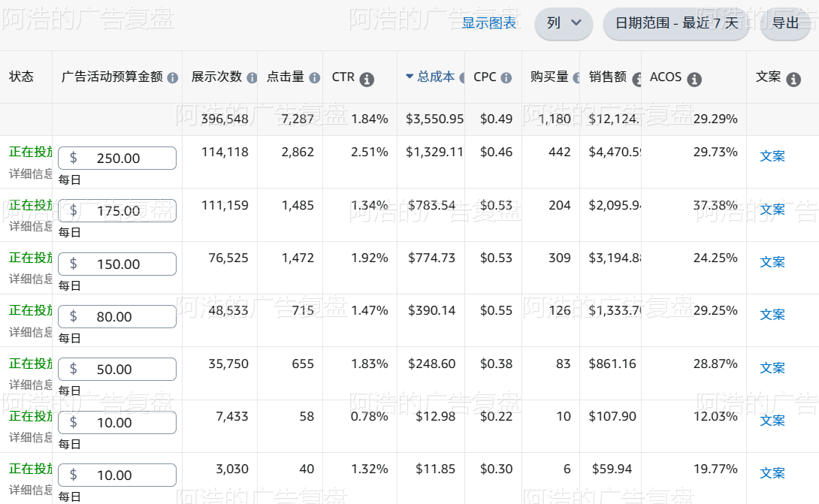819x504 pixels.
Task: Edit the 175.00 daily budget field
Action: (x=117, y=211)
